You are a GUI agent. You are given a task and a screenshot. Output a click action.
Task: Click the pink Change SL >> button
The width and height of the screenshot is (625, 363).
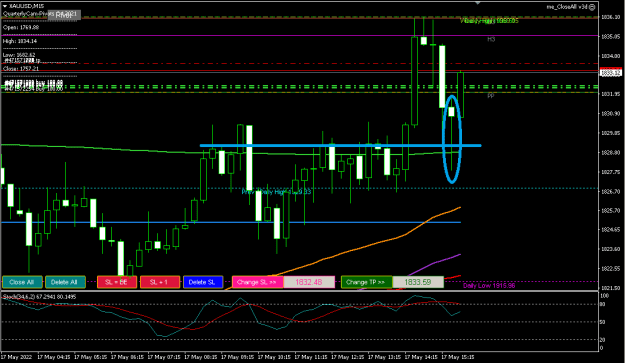[x=257, y=282]
